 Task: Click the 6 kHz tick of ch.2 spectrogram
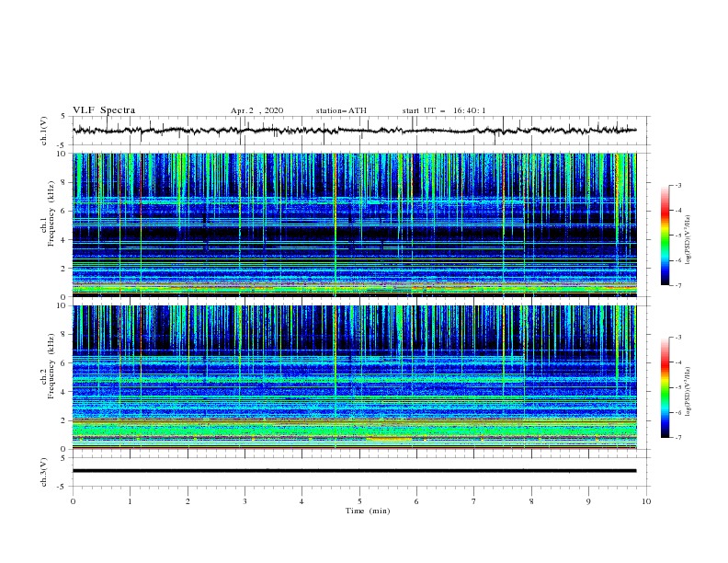pos(64,362)
